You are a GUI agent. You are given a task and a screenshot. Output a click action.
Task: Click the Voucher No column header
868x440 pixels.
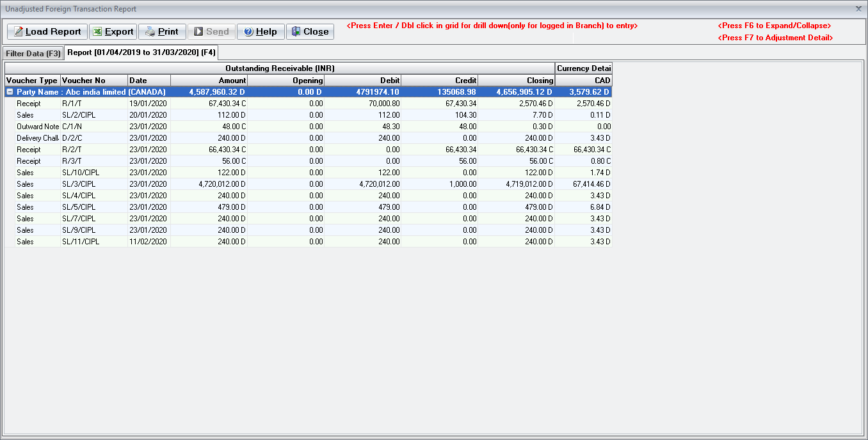(x=93, y=81)
